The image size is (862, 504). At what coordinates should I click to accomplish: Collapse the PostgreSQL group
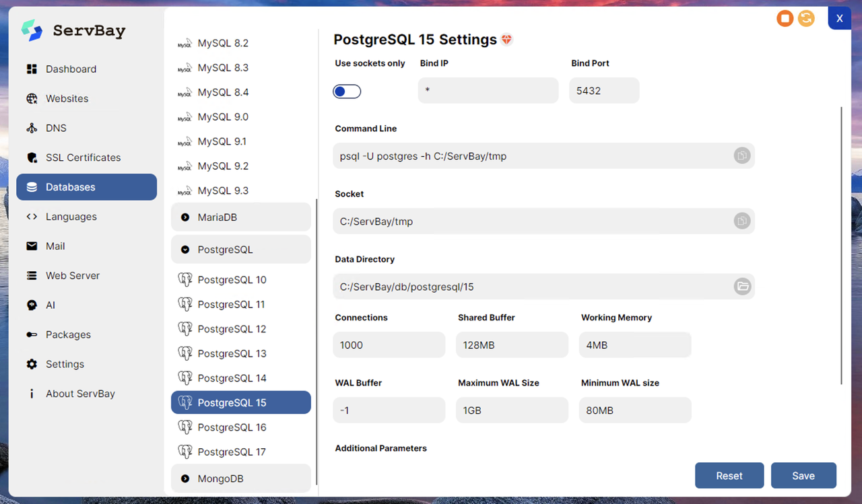click(241, 249)
